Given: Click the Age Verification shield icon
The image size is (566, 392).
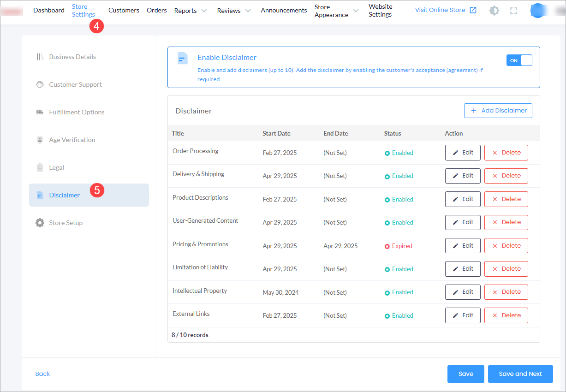Looking at the screenshot, I should (40, 140).
